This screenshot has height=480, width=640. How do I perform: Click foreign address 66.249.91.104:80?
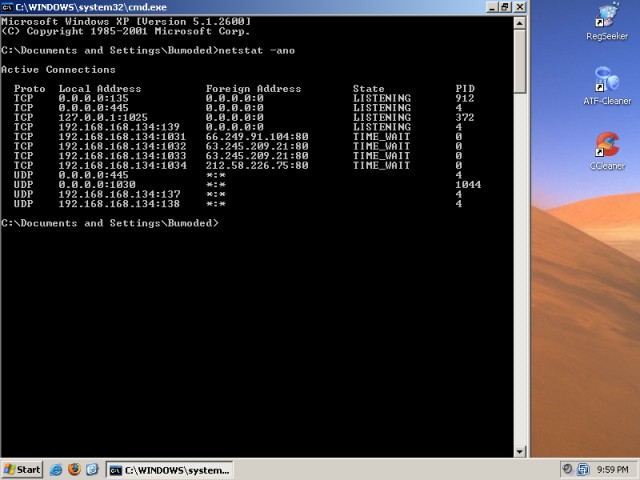coord(257,137)
